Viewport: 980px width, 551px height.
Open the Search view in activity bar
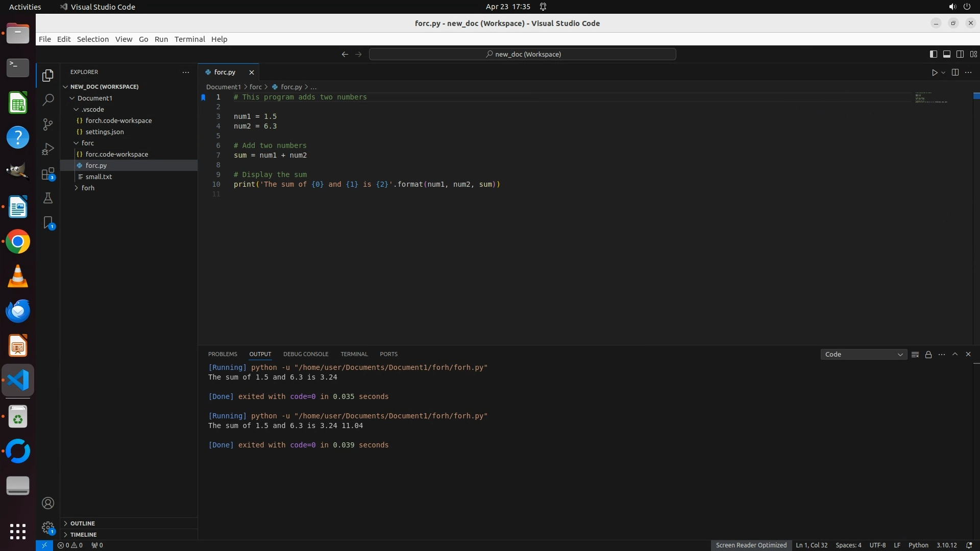48,99
